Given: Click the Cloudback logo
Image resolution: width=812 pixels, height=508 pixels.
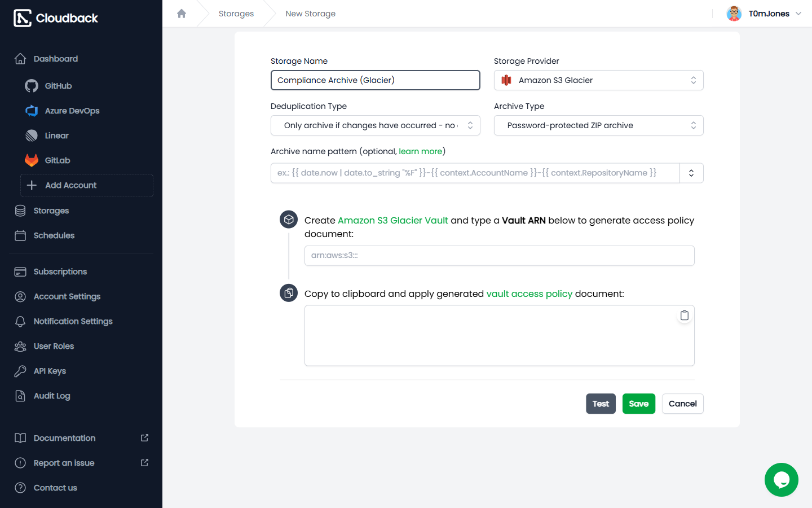Looking at the screenshot, I should point(56,18).
